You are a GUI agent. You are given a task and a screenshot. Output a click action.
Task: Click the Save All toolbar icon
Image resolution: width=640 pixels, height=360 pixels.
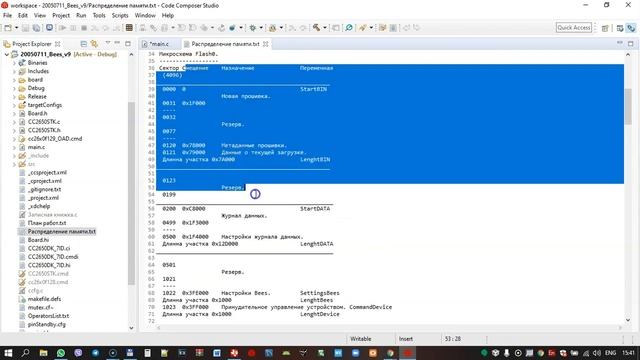tap(36, 28)
